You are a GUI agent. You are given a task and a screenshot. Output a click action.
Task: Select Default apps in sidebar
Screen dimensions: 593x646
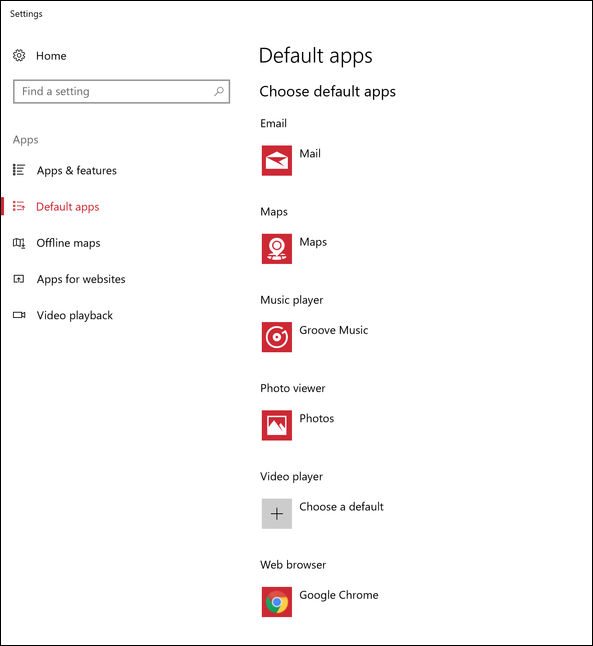(x=68, y=207)
